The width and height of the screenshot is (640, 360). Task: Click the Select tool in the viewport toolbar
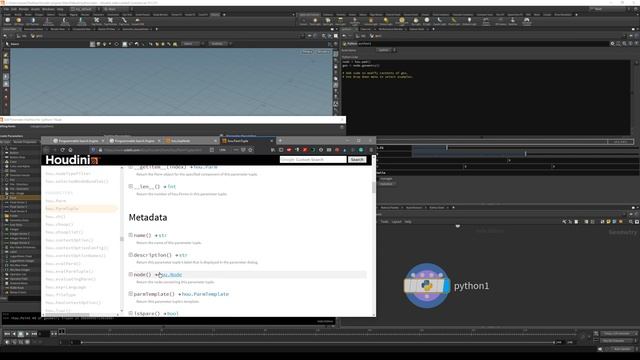coord(12,44)
